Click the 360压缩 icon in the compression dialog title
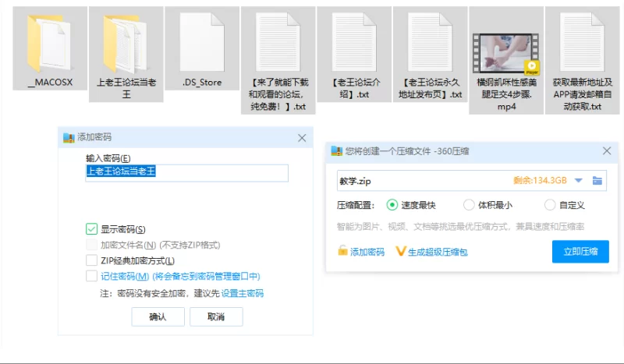 click(337, 151)
